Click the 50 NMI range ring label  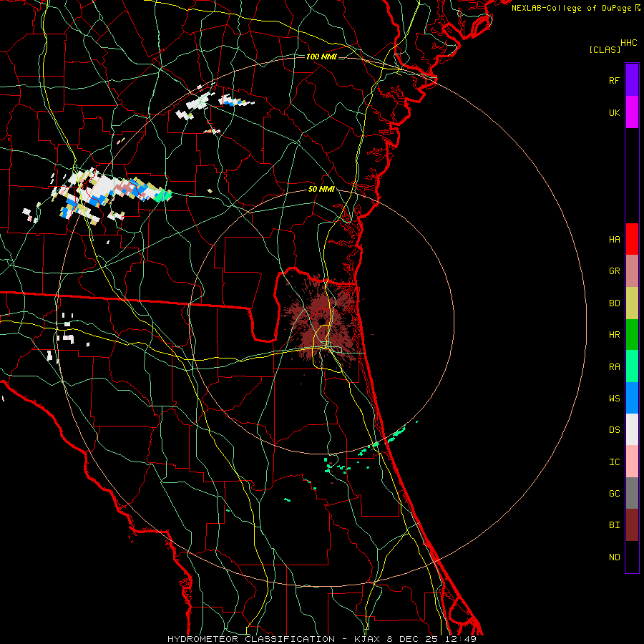click(321, 189)
